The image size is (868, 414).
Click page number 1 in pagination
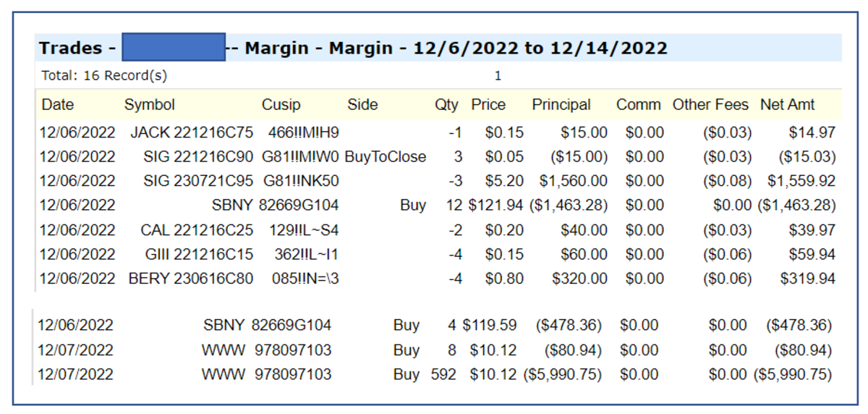pos(498,75)
